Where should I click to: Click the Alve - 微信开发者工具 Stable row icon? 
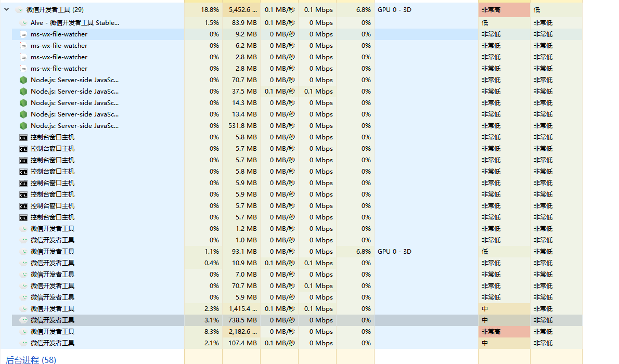coord(24,23)
